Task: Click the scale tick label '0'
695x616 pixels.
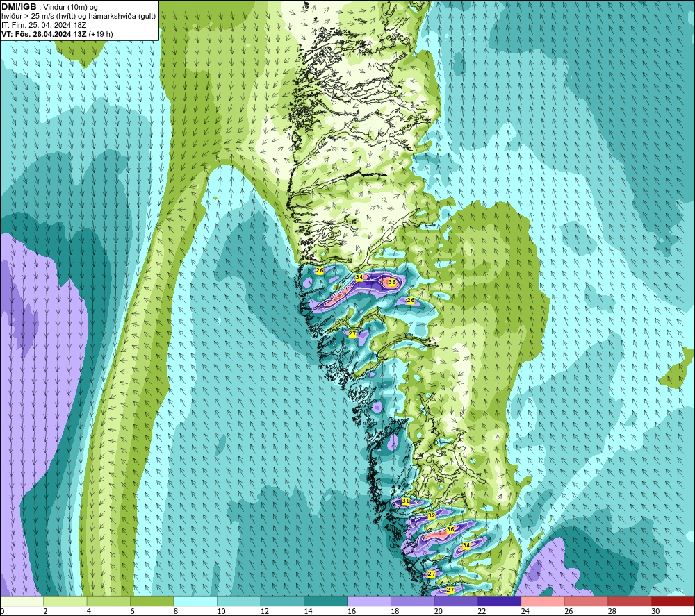Action: (3, 611)
